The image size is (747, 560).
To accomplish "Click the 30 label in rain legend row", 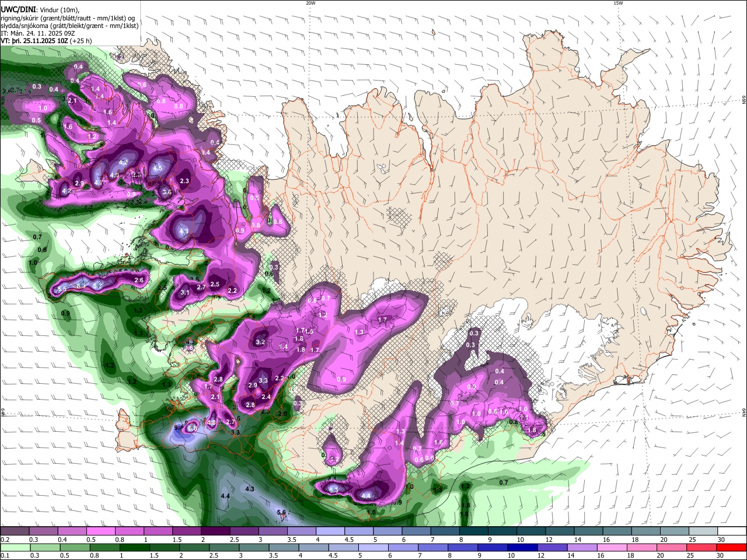I will [x=721, y=555].
